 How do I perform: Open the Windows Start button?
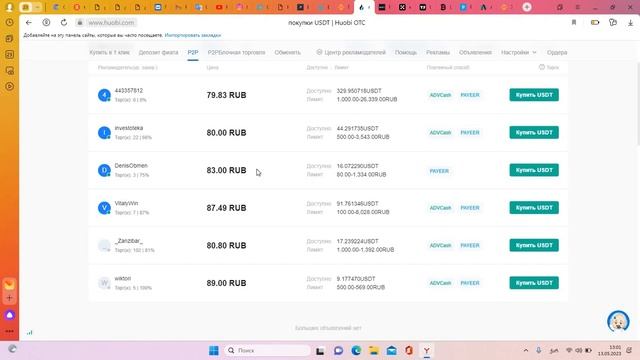(213, 350)
